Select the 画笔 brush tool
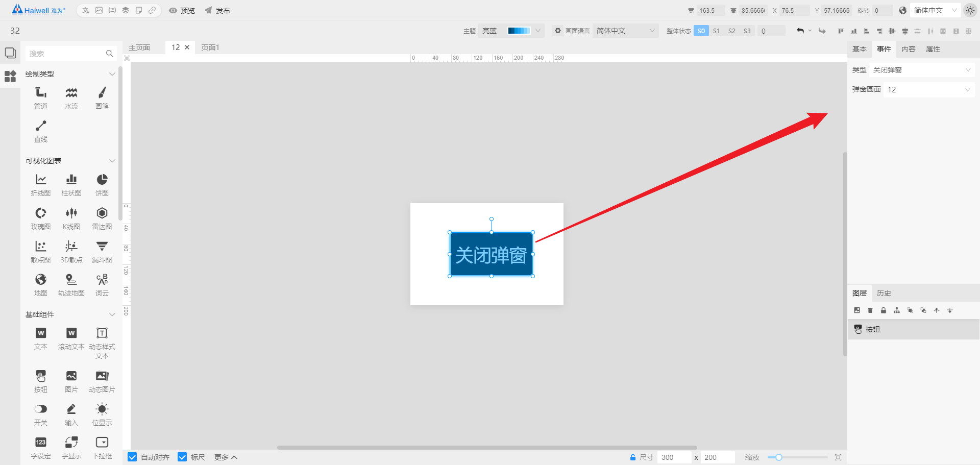Image resolution: width=980 pixels, height=465 pixels. (102, 98)
